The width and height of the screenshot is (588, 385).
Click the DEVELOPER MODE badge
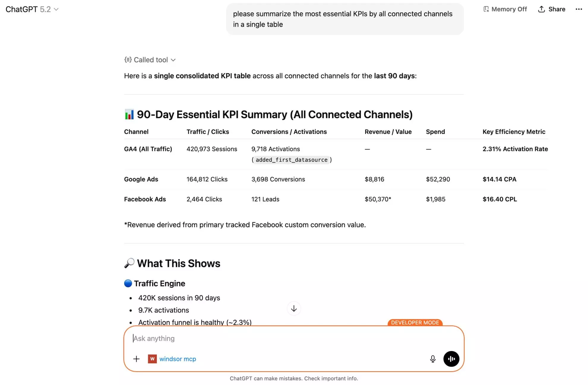tap(415, 323)
